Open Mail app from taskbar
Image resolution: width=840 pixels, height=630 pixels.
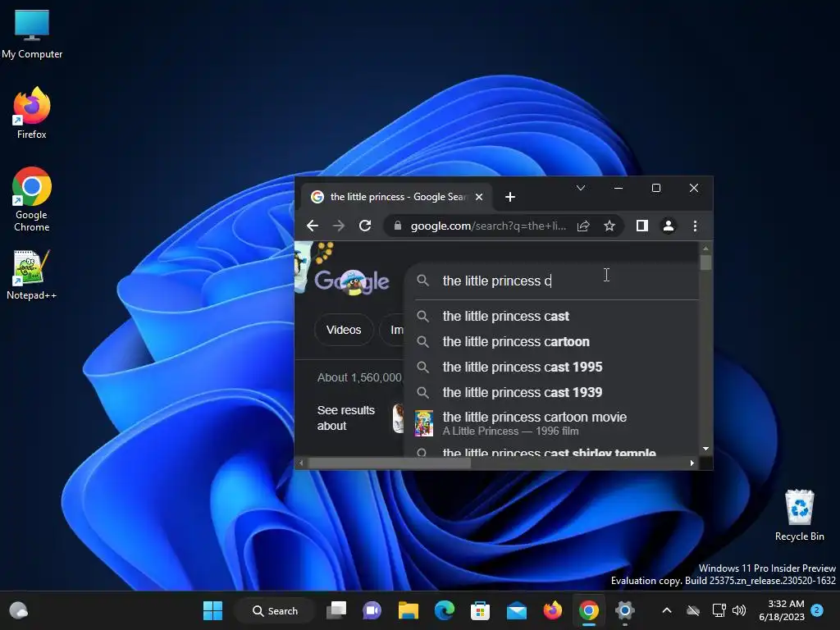point(517,610)
